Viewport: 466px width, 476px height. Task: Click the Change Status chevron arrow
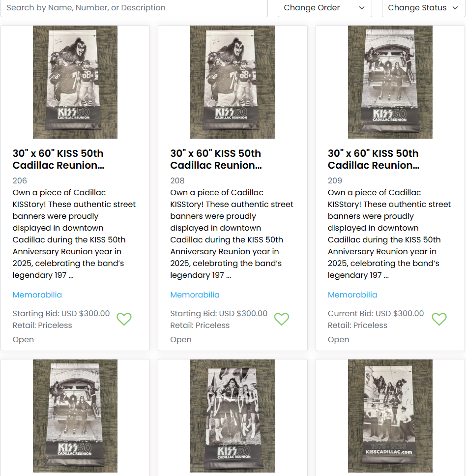coord(455,8)
